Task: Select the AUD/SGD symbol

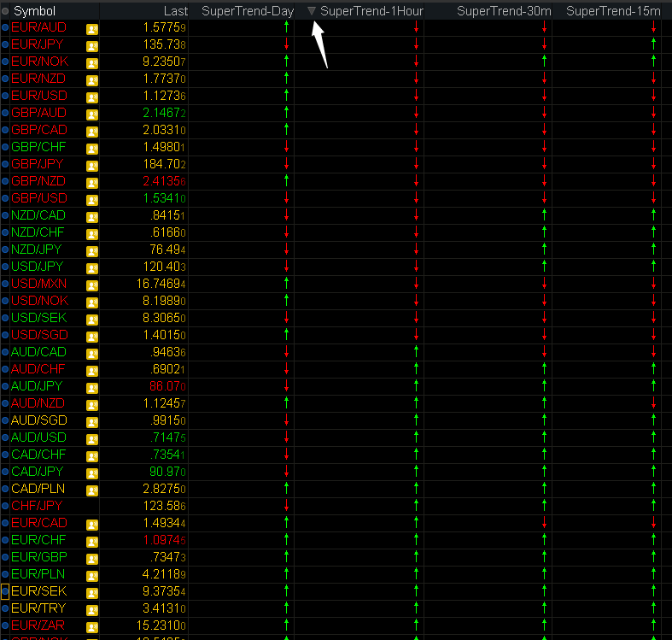Action: [x=39, y=420]
